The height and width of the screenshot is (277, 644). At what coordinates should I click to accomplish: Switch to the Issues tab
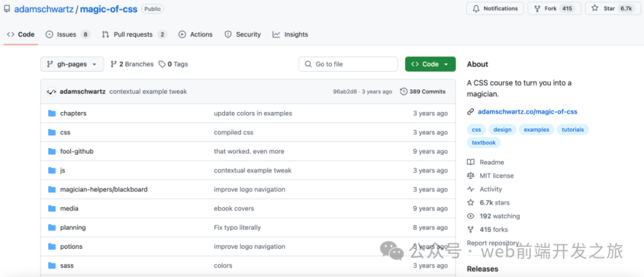(67, 35)
